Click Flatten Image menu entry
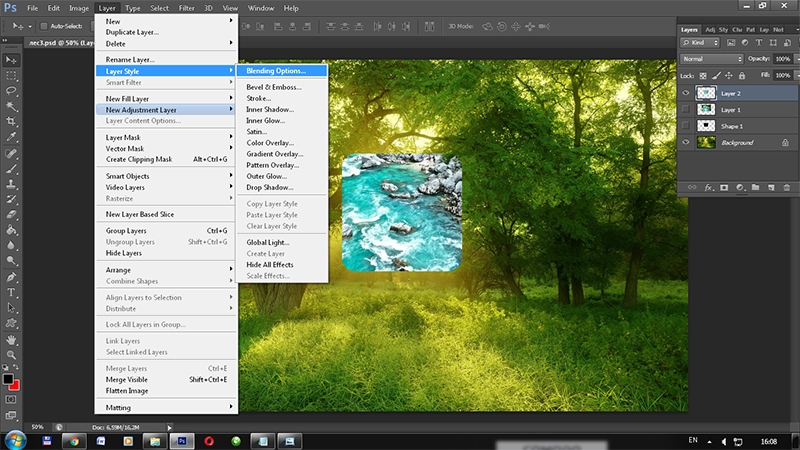 coord(166,391)
